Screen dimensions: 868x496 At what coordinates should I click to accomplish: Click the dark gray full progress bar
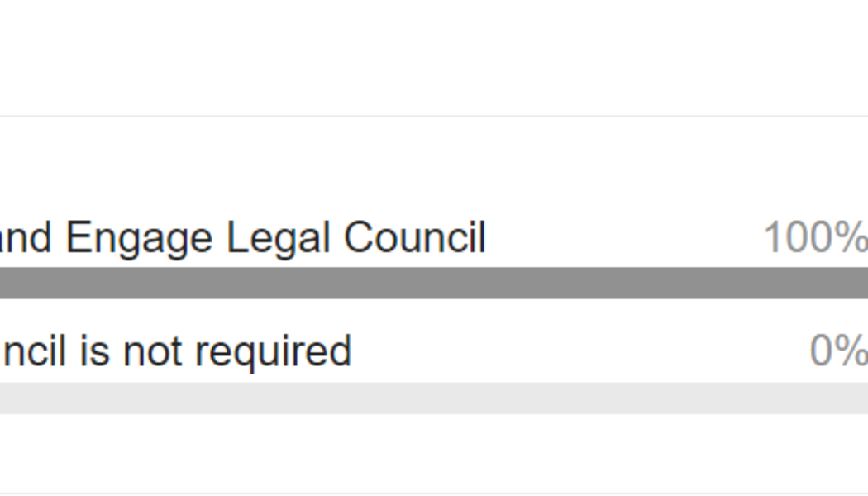[x=434, y=283]
